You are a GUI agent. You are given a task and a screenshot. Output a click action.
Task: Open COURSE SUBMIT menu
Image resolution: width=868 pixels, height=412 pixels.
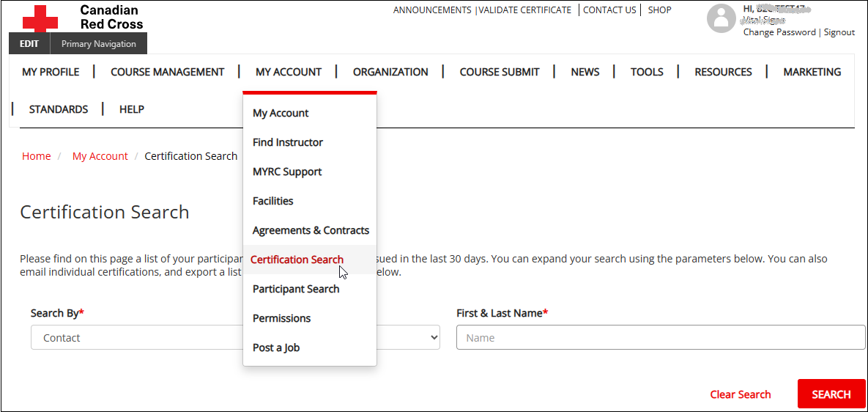(x=500, y=72)
